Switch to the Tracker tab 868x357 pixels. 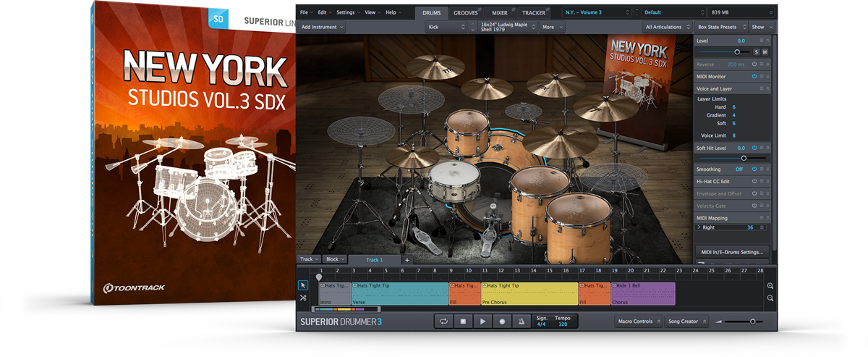pos(534,12)
